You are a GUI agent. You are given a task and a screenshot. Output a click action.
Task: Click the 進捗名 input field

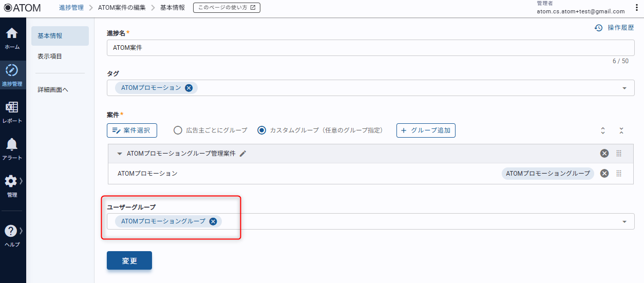coord(370,48)
